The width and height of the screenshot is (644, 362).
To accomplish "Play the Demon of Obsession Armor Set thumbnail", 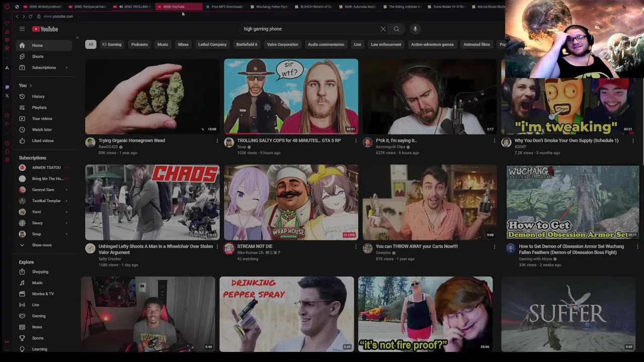I will [573, 202].
